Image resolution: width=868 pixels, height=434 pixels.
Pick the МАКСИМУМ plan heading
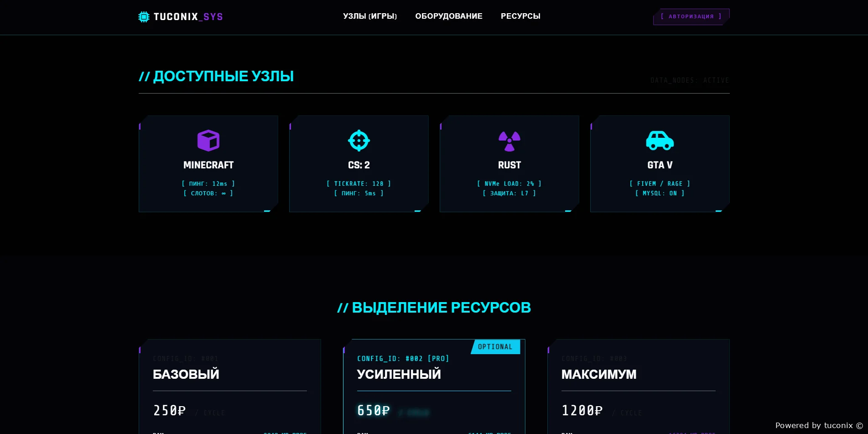(x=598, y=374)
